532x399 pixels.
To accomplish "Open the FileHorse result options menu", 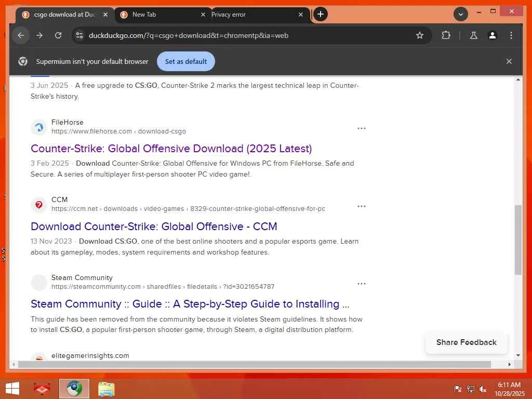I will 362,128.
